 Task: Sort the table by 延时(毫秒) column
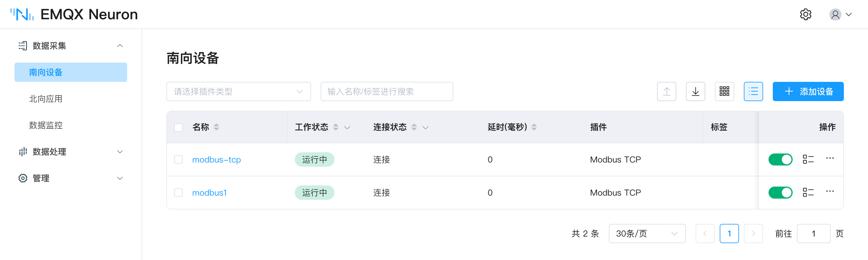(534, 127)
